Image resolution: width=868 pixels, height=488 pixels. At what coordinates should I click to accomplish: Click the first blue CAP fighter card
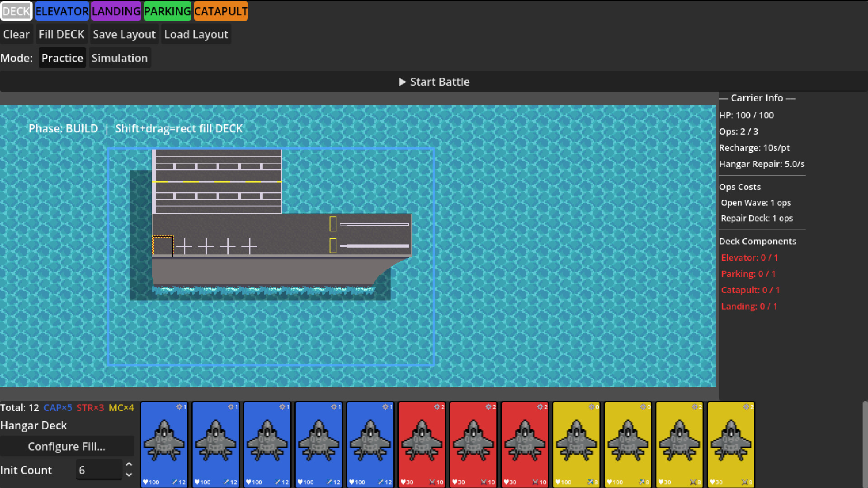point(164,444)
